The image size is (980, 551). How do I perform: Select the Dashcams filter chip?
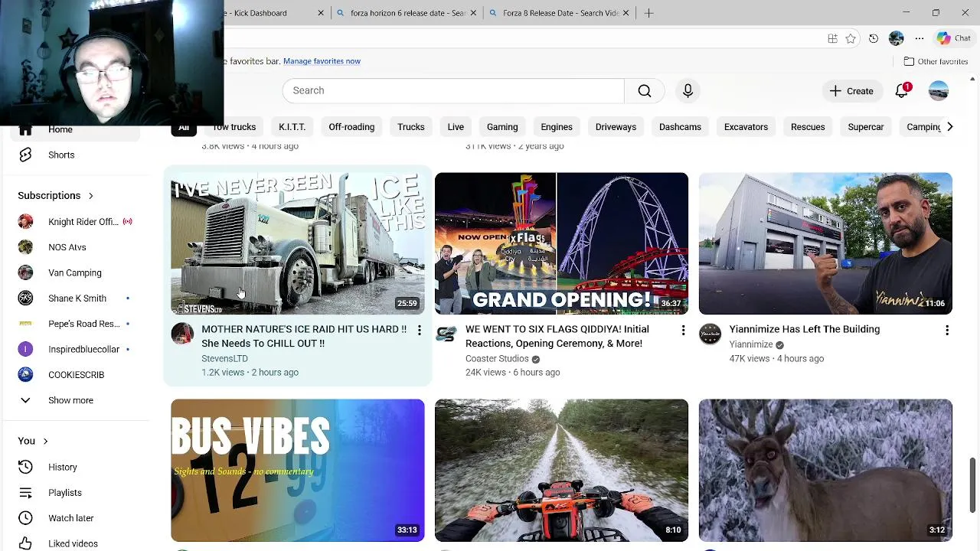680,127
